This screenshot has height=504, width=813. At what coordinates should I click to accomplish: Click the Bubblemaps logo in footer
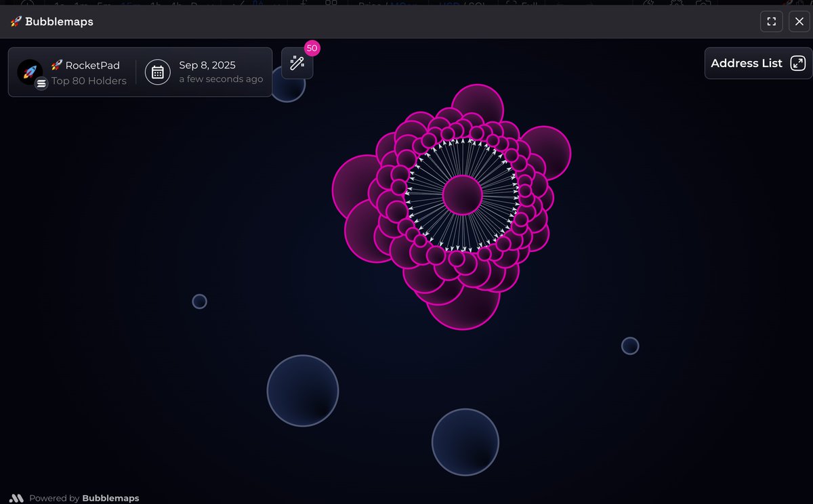tap(17, 498)
